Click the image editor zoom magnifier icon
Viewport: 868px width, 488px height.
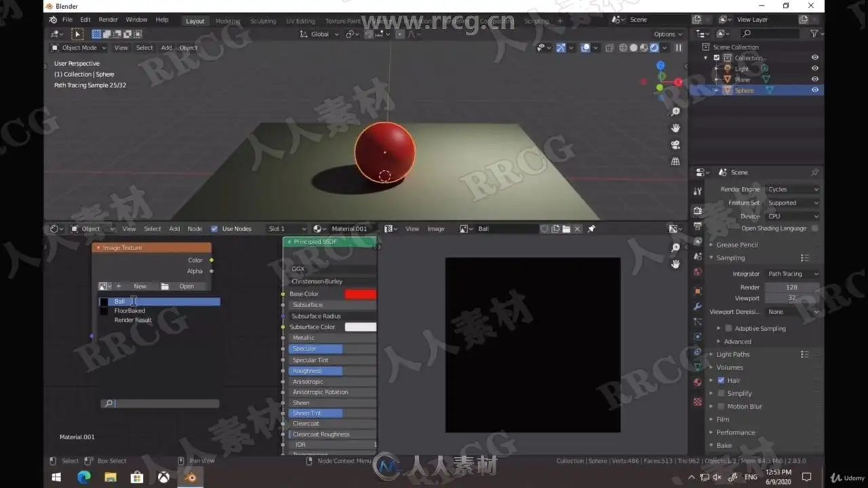(675, 248)
